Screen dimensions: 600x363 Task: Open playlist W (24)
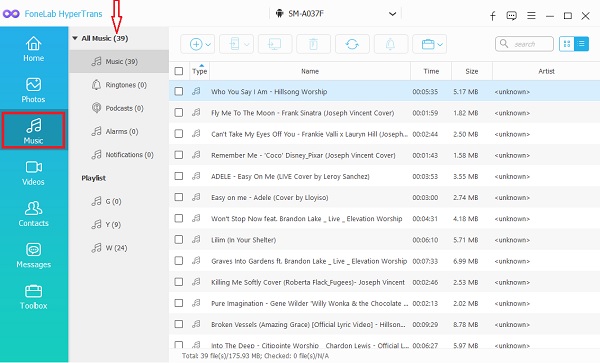pyautogui.click(x=119, y=248)
